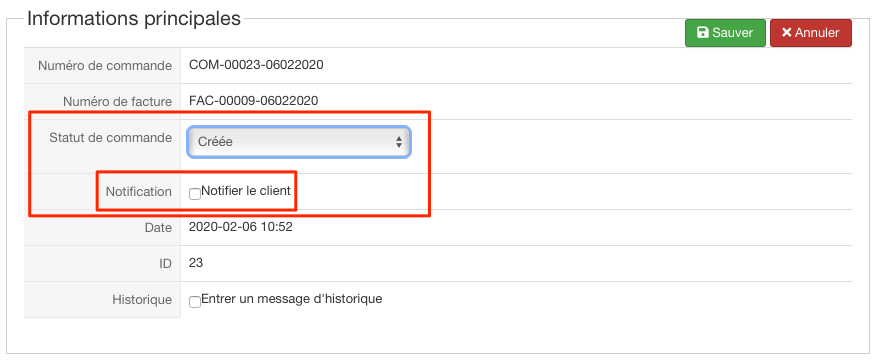877x360 pixels.
Task: Click the up-down arrows on the Créée select
Action: (x=399, y=142)
